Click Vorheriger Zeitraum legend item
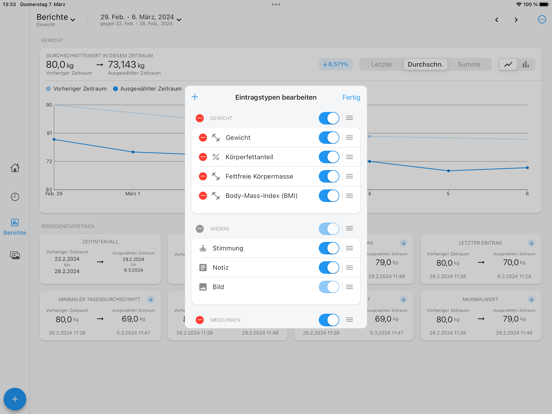The height and width of the screenshot is (414, 552). [76, 89]
